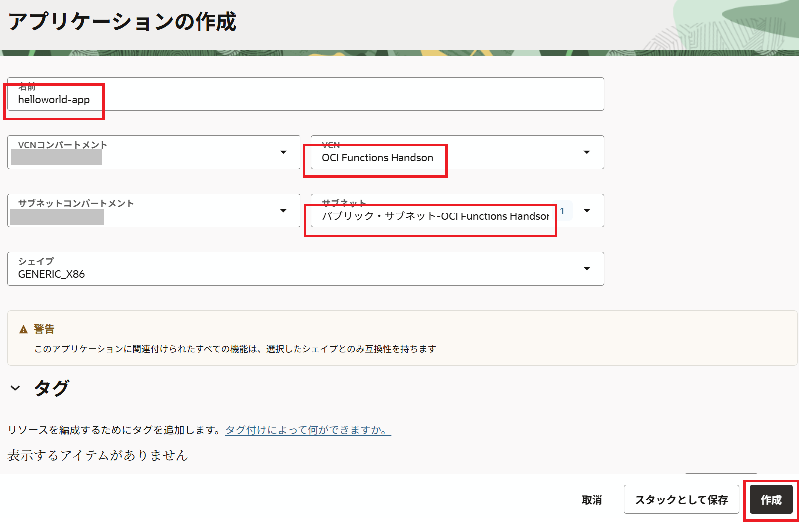Screen dimensions: 799x532
Task: Click the caret arrow of the シェイプ dropdown
Action: coord(587,269)
